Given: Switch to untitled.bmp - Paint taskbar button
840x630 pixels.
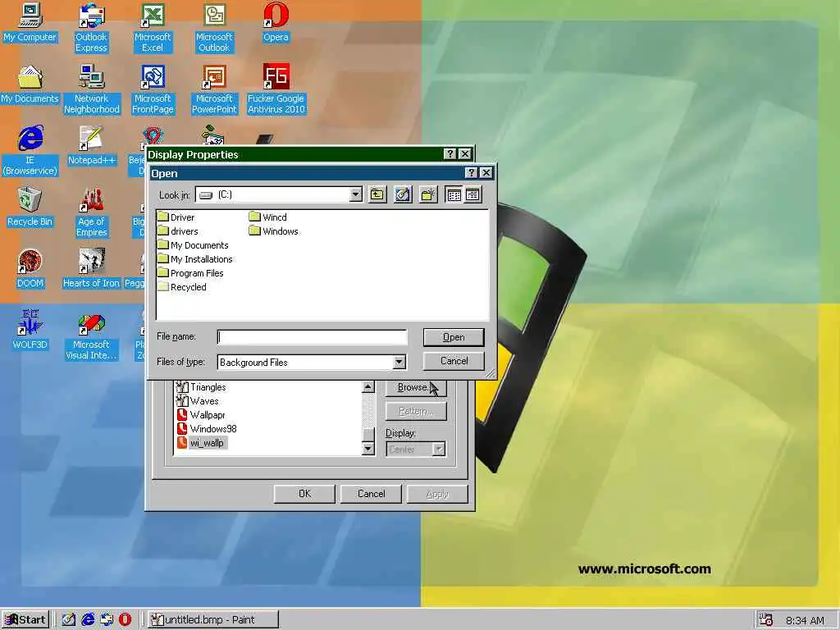Looking at the screenshot, I should click(x=212, y=619).
